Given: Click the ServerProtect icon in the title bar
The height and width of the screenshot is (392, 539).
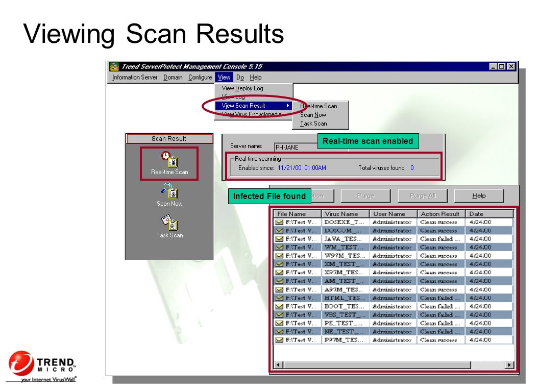Looking at the screenshot, I should pos(114,66).
